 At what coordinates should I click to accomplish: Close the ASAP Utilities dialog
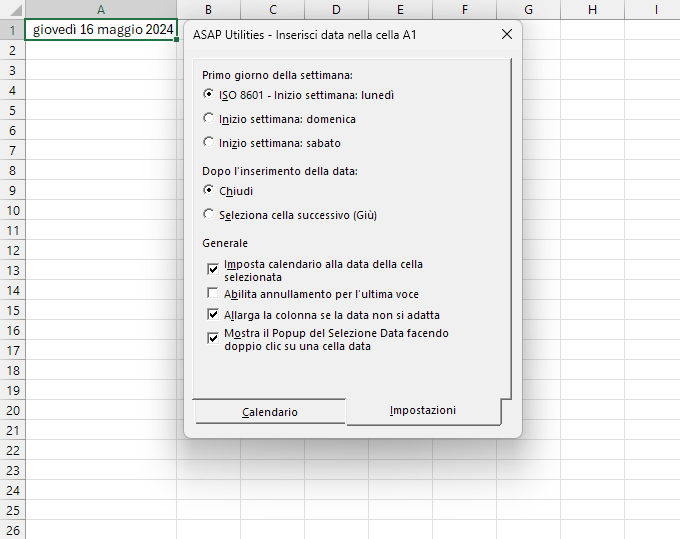507,34
